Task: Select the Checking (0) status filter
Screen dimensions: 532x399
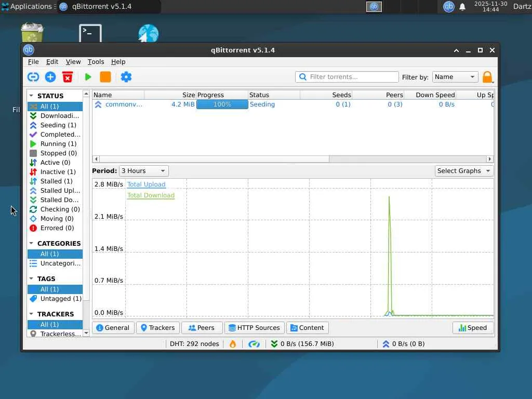Action: click(55, 209)
